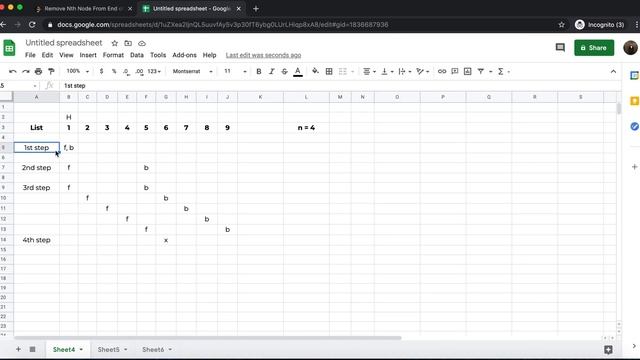Open the zoom 100% dropdown
This screenshot has width=640, height=360.
78,71
